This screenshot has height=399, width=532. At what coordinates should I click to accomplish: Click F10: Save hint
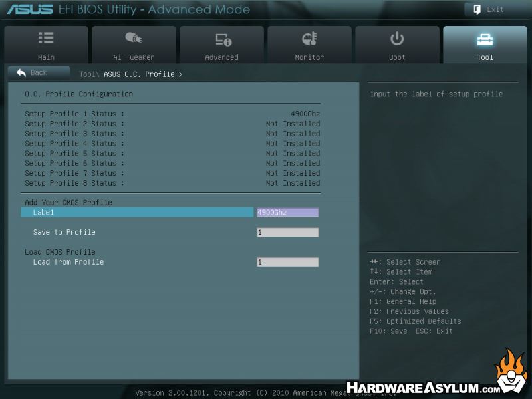click(388, 331)
